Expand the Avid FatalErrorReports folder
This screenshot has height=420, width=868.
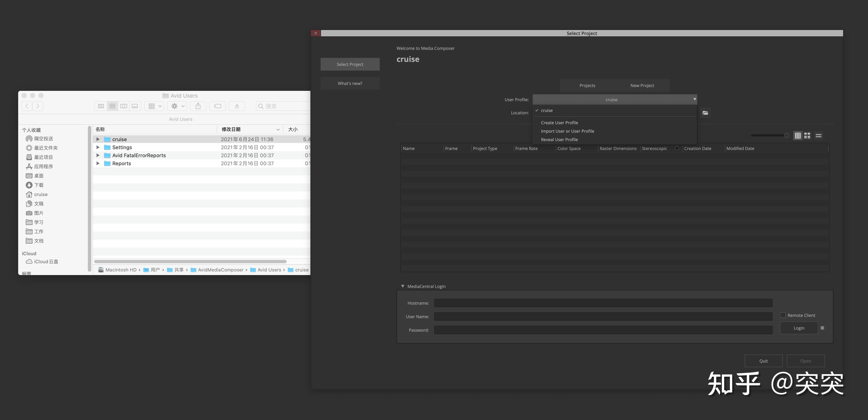tap(98, 155)
